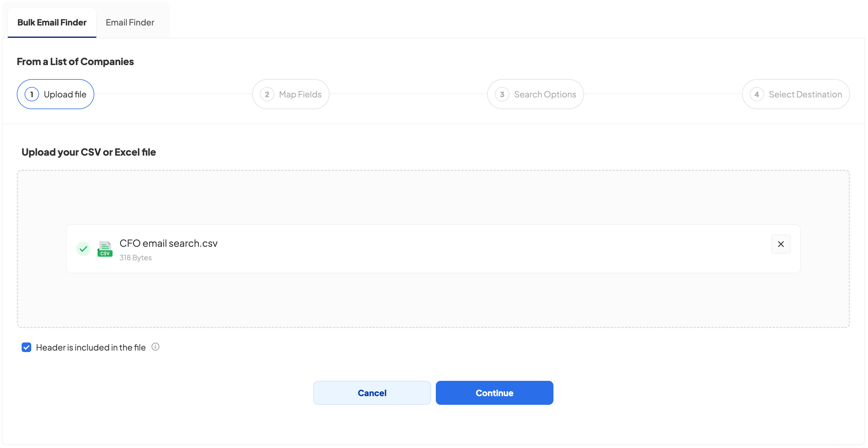
Task: Click the uploaded file name CFO email search.csv
Action: 168,243
